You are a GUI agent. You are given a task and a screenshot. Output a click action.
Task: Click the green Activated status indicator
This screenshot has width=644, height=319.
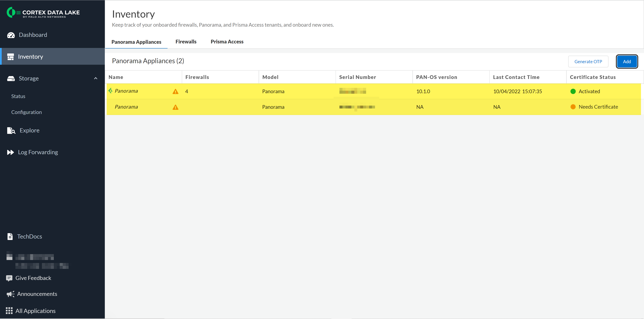tap(573, 91)
